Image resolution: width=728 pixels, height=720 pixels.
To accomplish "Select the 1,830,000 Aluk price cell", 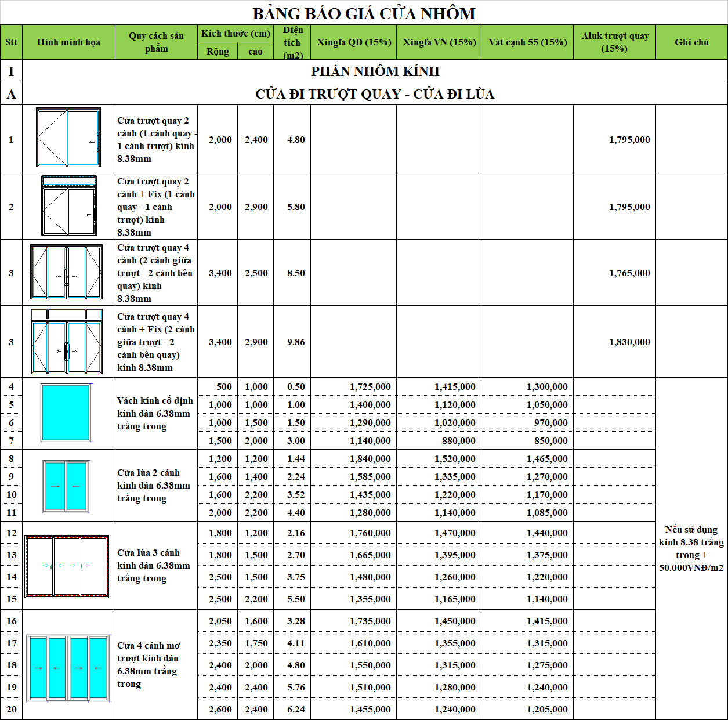I will point(629,342).
